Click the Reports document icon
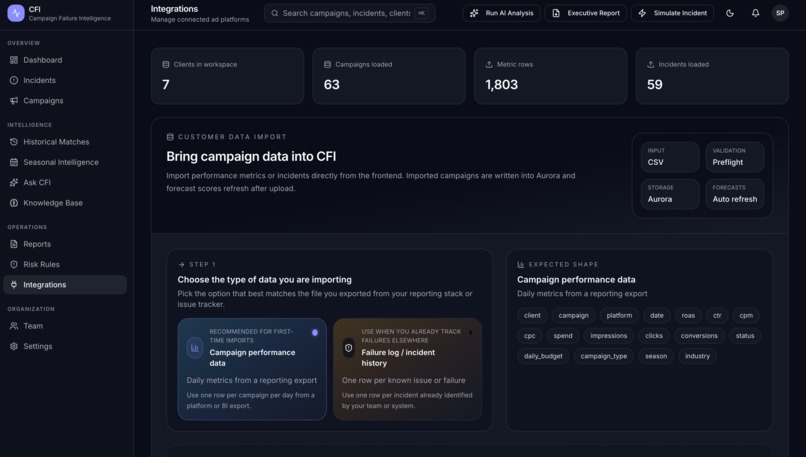Image resolution: width=806 pixels, height=457 pixels. coord(14,244)
